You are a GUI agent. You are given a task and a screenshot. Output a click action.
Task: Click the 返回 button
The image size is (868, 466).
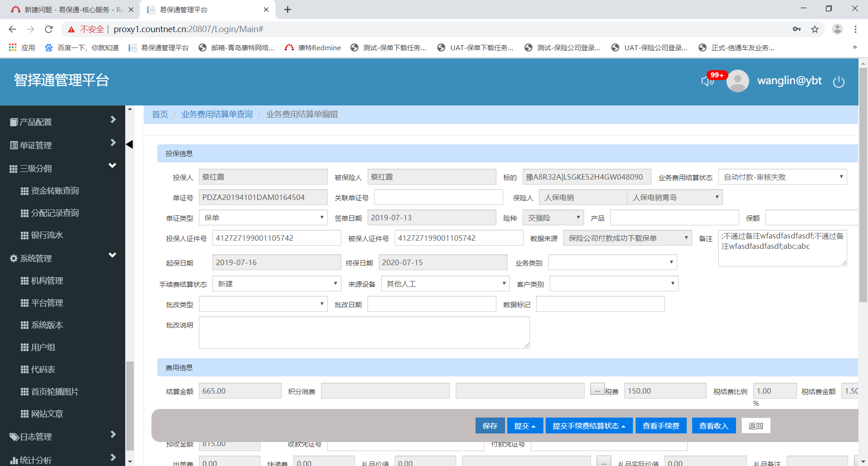(x=755, y=426)
